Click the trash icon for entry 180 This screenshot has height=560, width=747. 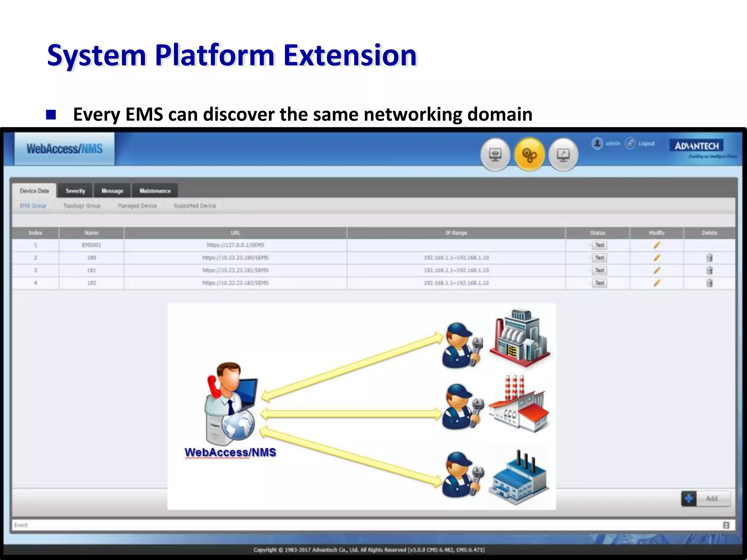(709, 258)
